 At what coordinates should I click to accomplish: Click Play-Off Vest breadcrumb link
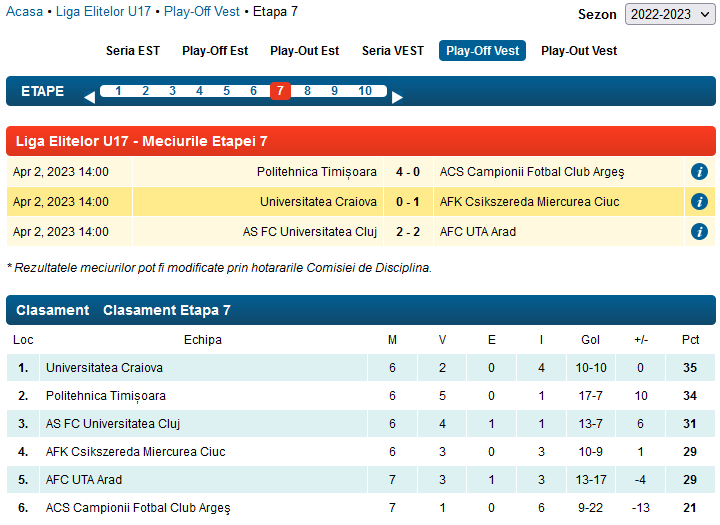201,12
